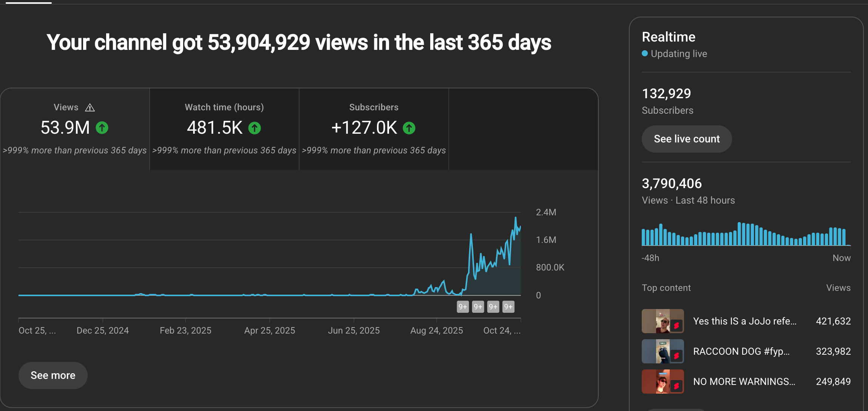Click green up arrow next to 481.5K
This screenshot has height=411, width=868.
[255, 128]
